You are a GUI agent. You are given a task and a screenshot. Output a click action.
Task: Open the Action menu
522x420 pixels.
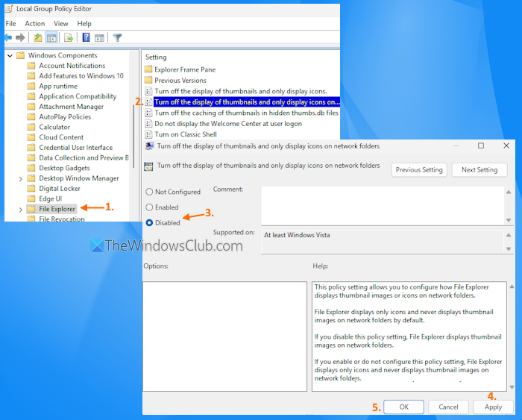34,24
